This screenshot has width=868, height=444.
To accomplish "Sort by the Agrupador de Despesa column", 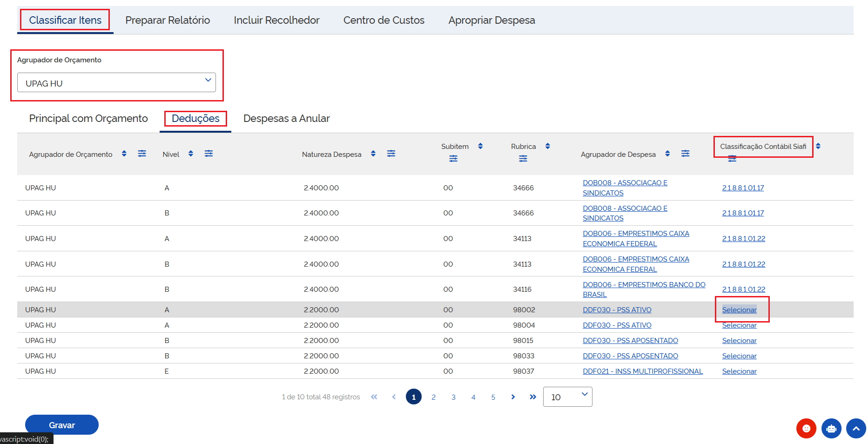I will click(667, 153).
